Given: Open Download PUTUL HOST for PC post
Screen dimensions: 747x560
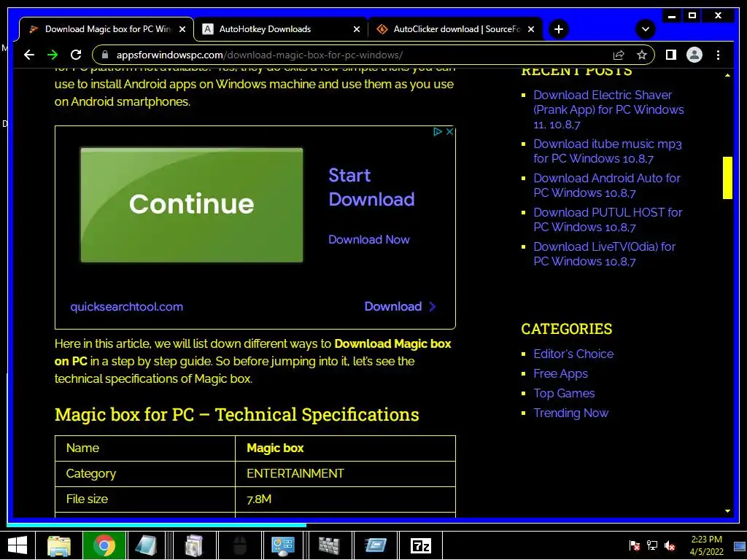Looking at the screenshot, I should 608,219.
